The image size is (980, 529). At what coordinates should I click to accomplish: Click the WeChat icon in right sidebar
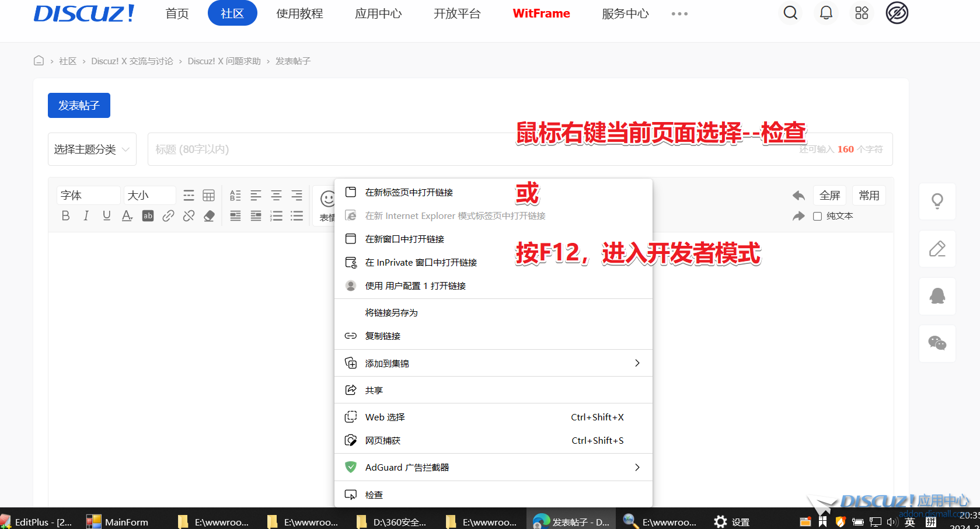(x=937, y=343)
